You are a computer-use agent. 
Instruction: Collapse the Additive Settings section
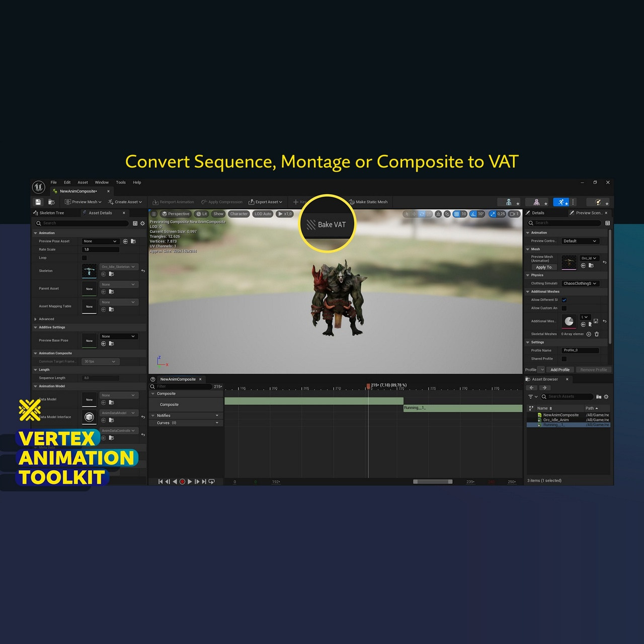tap(35, 328)
